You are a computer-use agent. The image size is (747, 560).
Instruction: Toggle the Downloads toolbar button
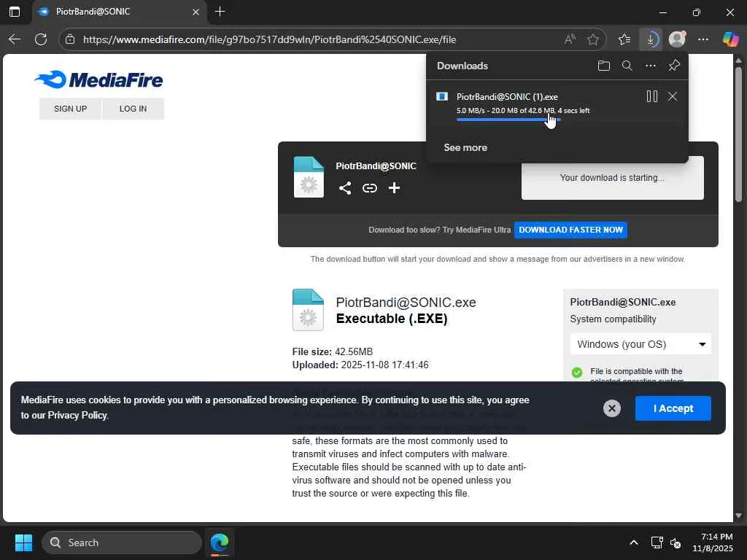click(x=651, y=39)
